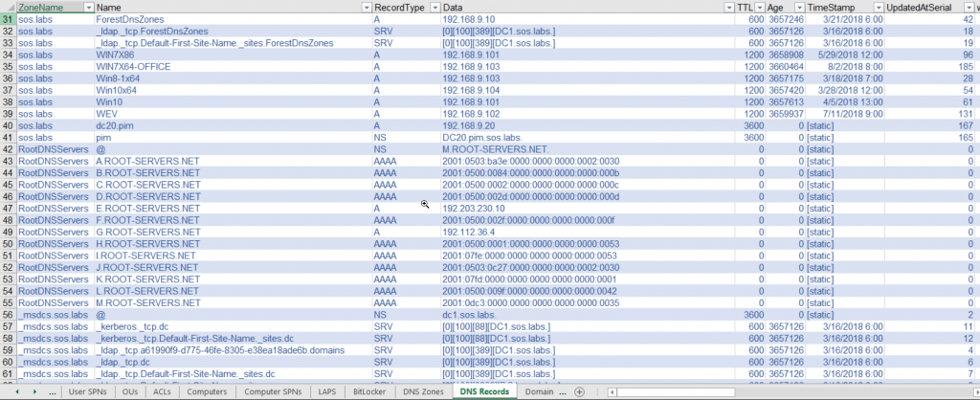Switch to the User SPNs sheet tab
Viewport: 980px width, 400px height.
[87, 392]
